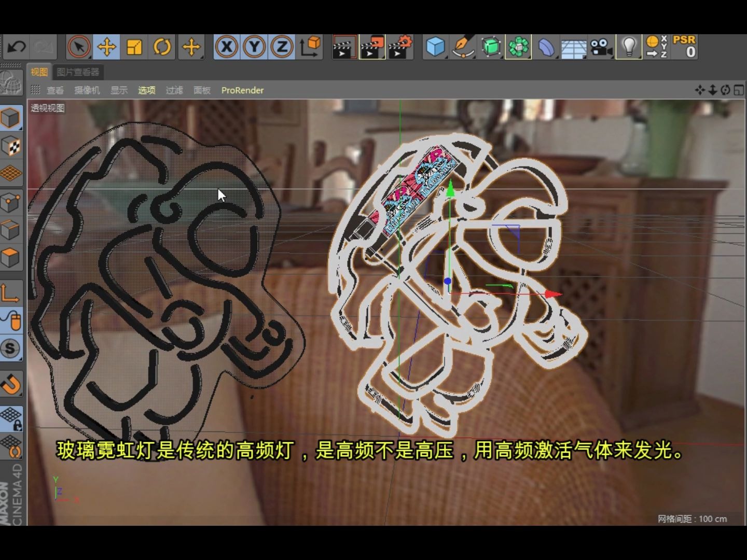Activate the Rotate tool

tap(162, 47)
